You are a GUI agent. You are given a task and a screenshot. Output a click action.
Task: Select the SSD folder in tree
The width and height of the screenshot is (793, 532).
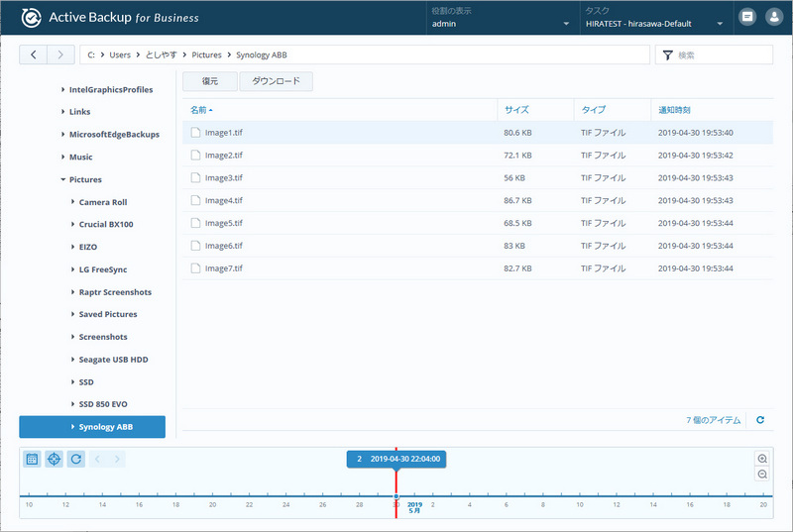coord(86,382)
